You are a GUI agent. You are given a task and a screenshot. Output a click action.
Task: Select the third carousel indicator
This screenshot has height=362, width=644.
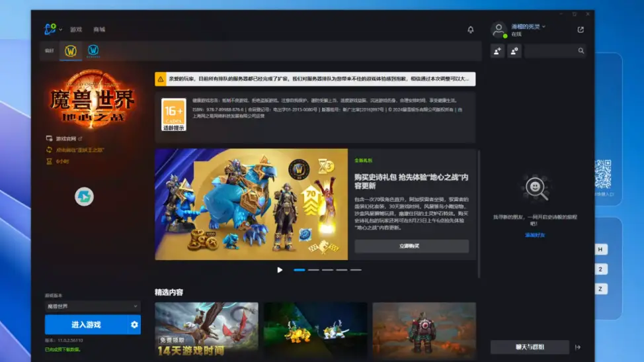tap(327, 270)
